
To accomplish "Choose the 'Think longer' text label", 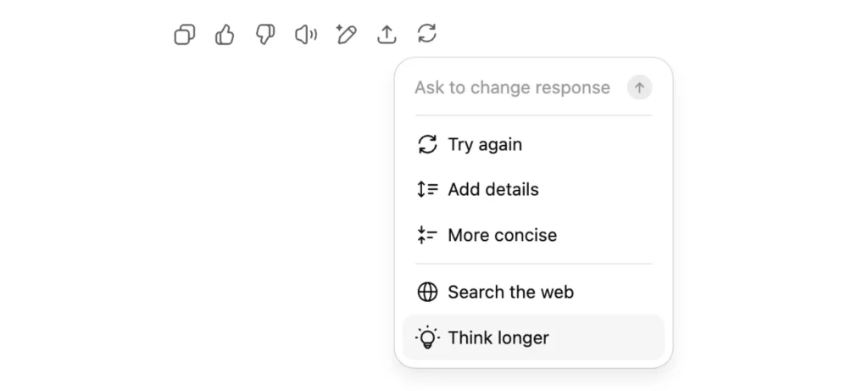I will click(x=498, y=338).
